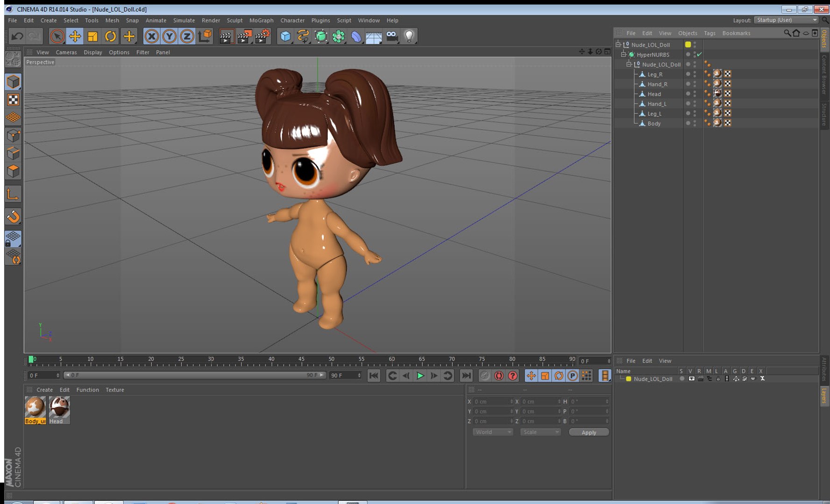Open the Sculpt menu
Screen dimensions: 830x504
[x=234, y=21]
